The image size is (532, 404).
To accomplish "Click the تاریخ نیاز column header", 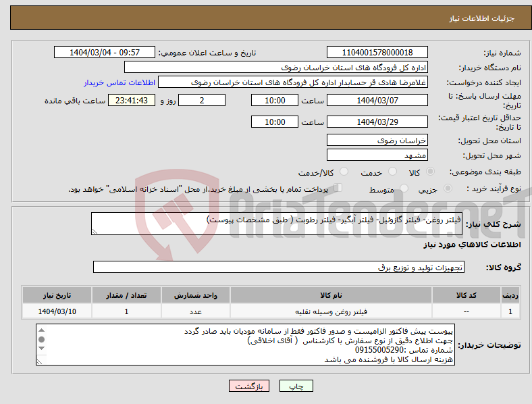I will click(57, 295).
